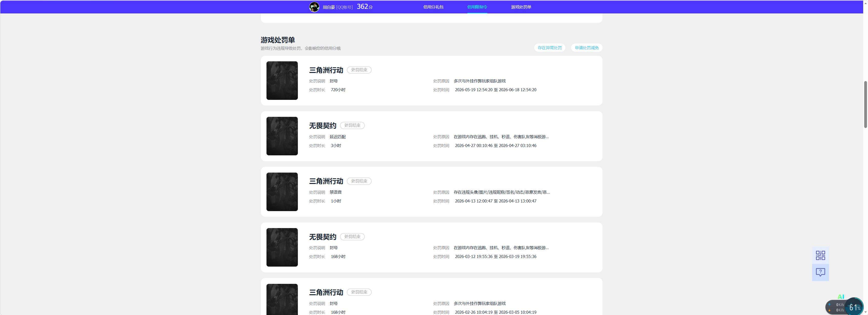
Task: Open the 信用分礼包 tab
Action: (433, 7)
